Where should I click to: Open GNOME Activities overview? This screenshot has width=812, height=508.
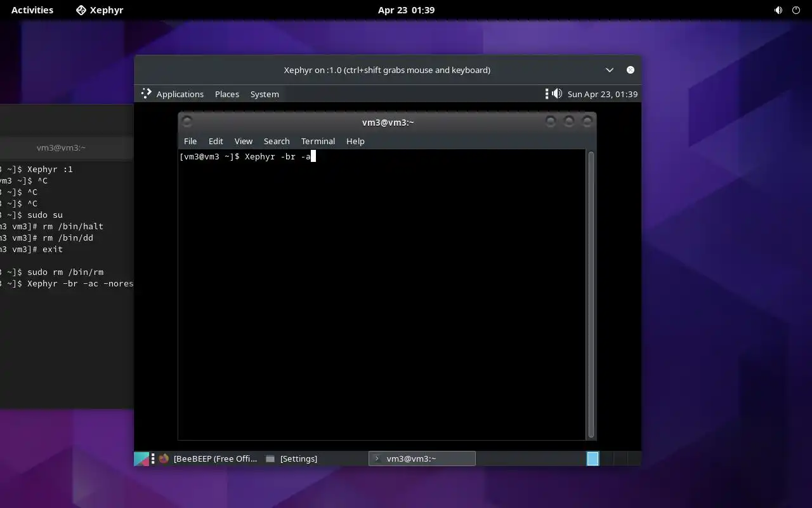pos(32,10)
